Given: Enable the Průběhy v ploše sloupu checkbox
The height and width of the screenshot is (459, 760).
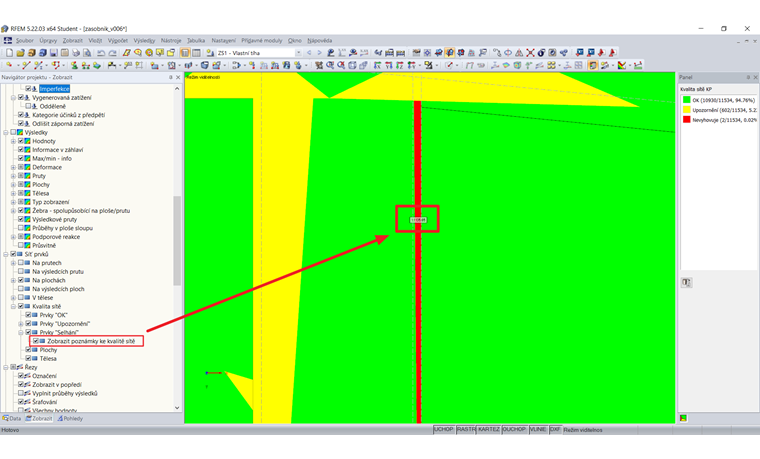Looking at the screenshot, I should tap(21, 228).
